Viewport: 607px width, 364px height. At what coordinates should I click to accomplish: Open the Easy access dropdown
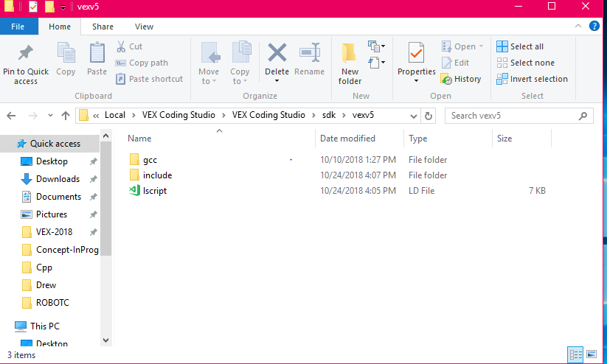(x=376, y=63)
